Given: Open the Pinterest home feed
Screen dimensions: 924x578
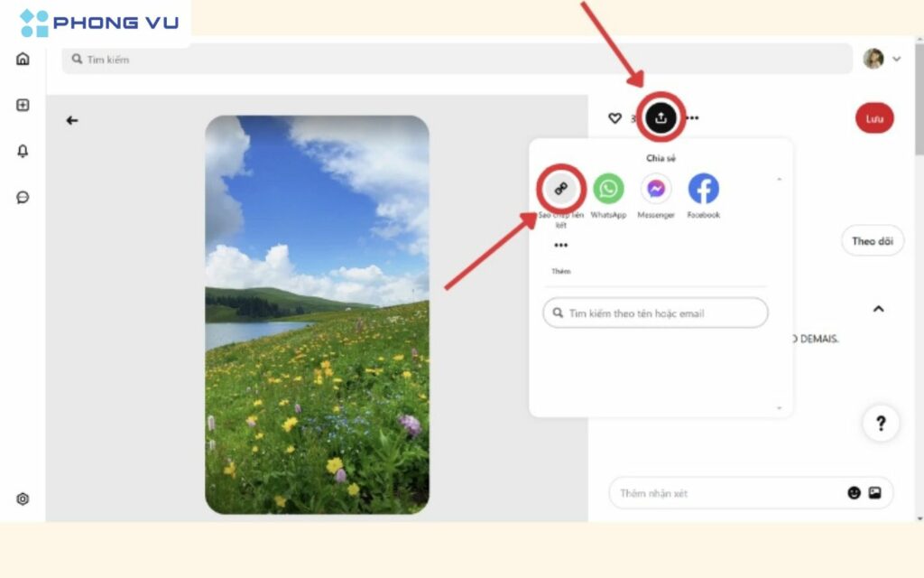Looking at the screenshot, I should tap(23, 59).
